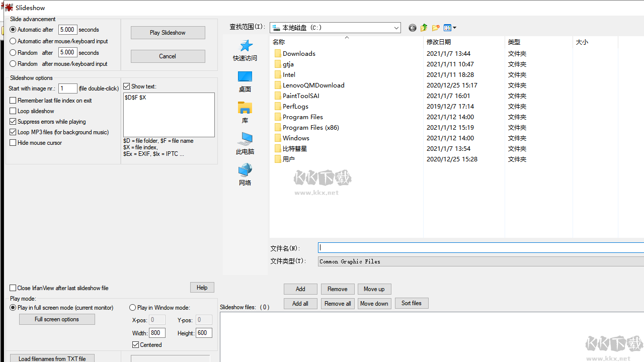Open 网络 in the places sidebar
The height and width of the screenshot is (362, 644).
point(245,175)
